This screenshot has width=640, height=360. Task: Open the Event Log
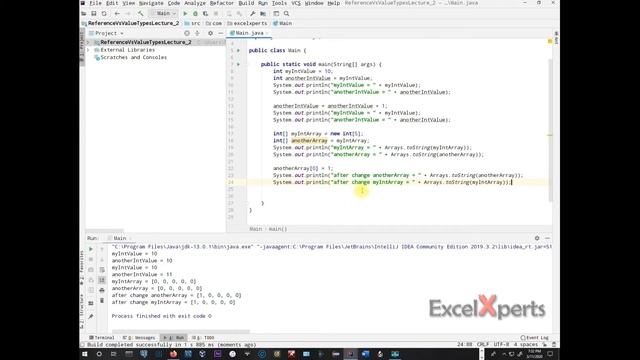coord(535,338)
